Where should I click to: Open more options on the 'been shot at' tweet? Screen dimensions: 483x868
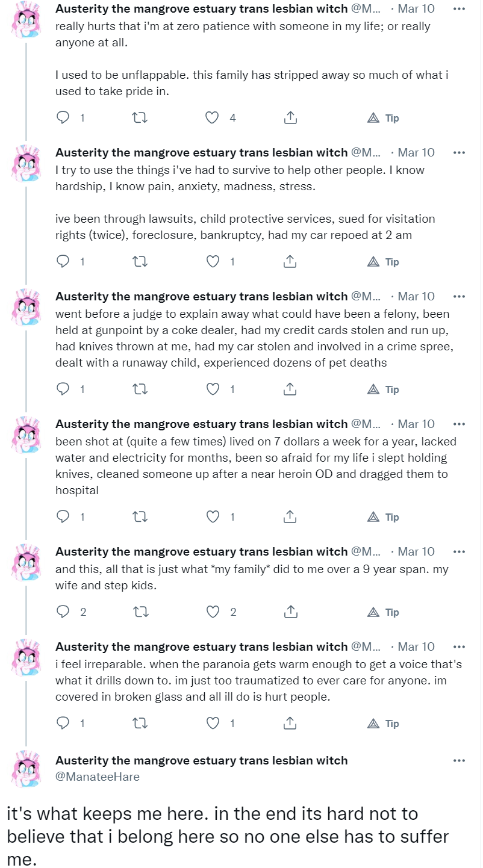coord(459,424)
